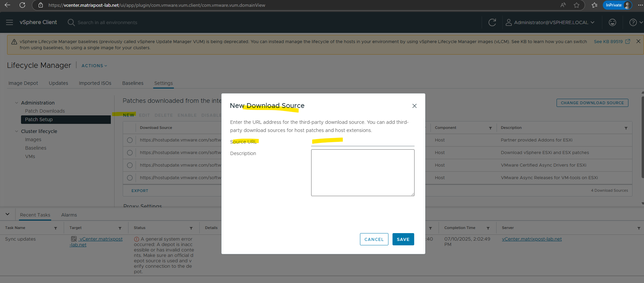Screen dimensions: 644x283
Task: Open the feedback smiley icon
Action: [x=612, y=22]
